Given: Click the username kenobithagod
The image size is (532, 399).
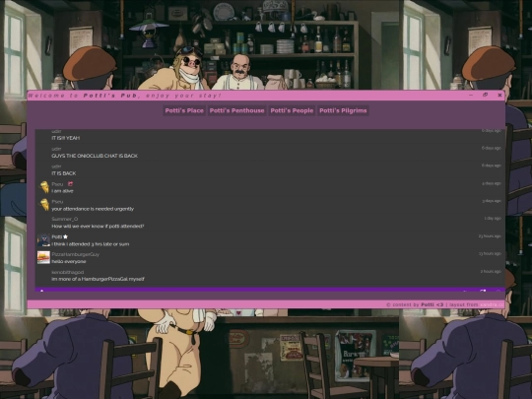Looking at the screenshot, I should [68, 272].
